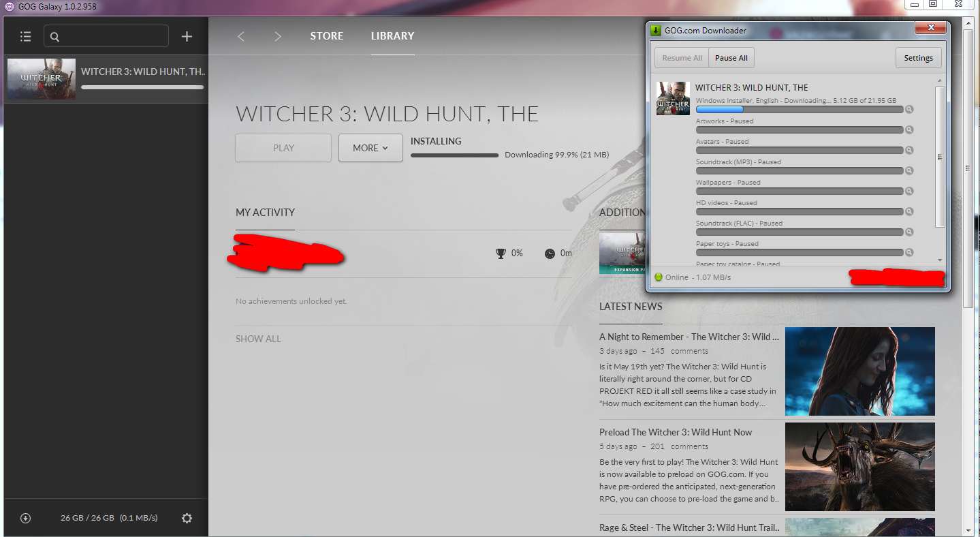
Task: Click Witcher 3 cover in Downloader list
Action: tap(673, 98)
